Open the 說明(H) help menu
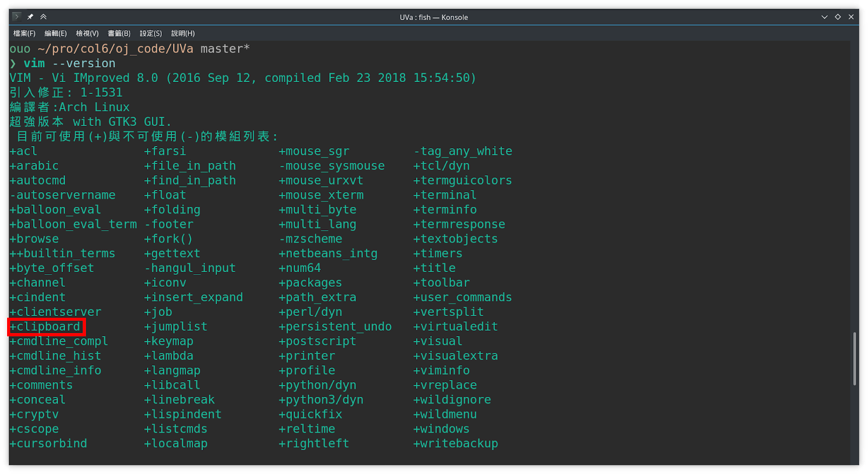The height and width of the screenshot is (474, 868). [183, 34]
